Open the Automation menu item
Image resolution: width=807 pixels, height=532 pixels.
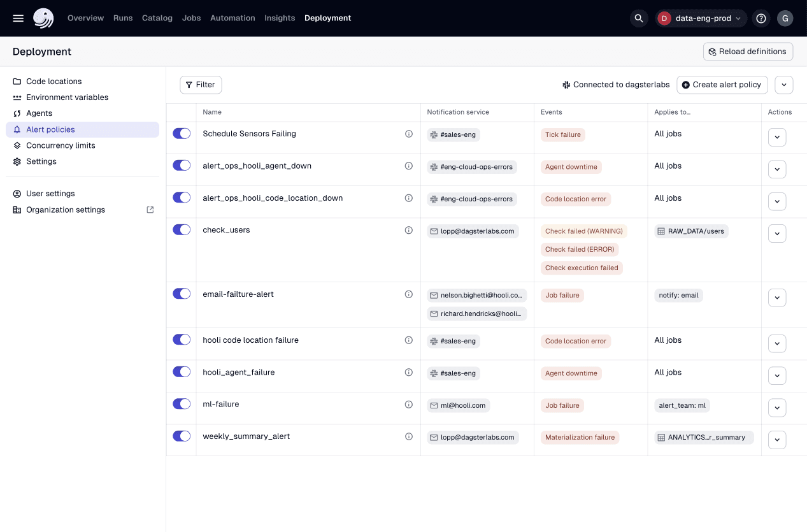[232, 18]
